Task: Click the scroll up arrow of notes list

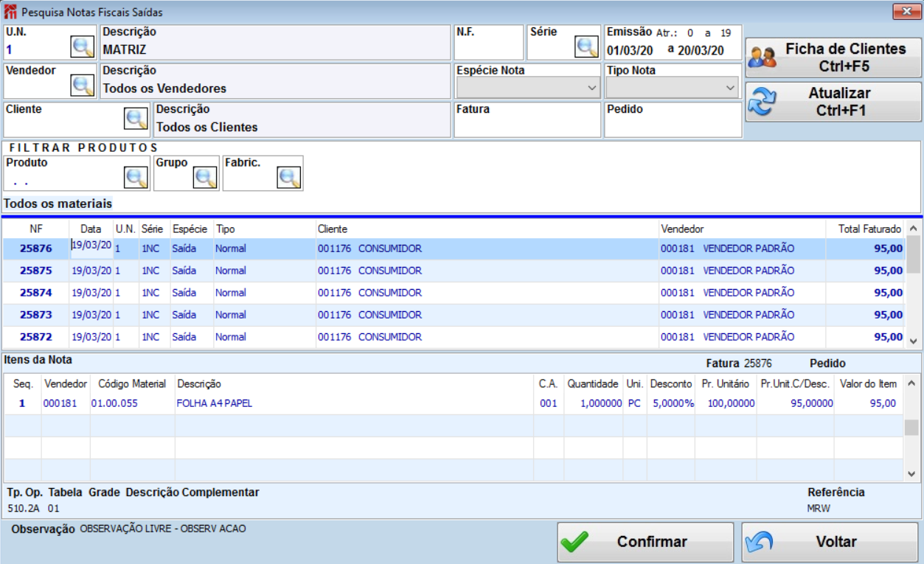Action: [x=914, y=229]
